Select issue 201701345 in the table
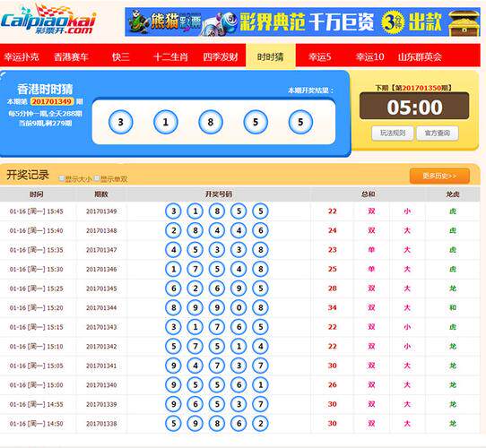Viewport: 486px width, 448px height. click(101, 289)
